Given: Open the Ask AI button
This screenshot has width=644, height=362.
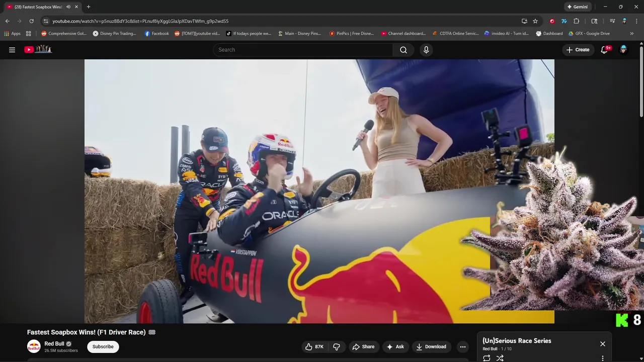Looking at the screenshot, I should [x=395, y=347].
